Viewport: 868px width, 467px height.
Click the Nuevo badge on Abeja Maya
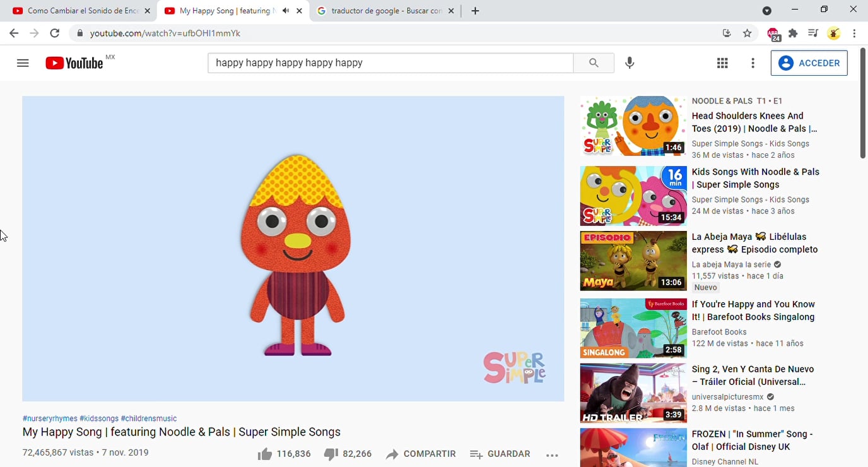[x=705, y=288]
